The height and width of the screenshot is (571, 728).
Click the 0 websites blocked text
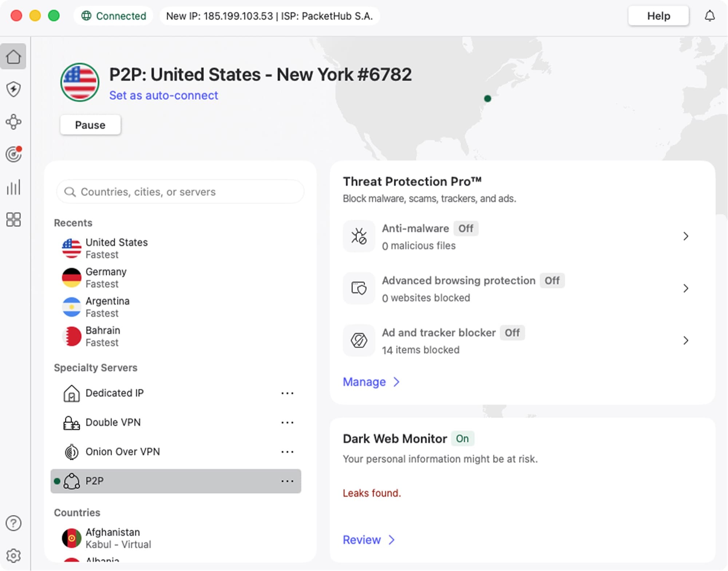click(x=426, y=298)
